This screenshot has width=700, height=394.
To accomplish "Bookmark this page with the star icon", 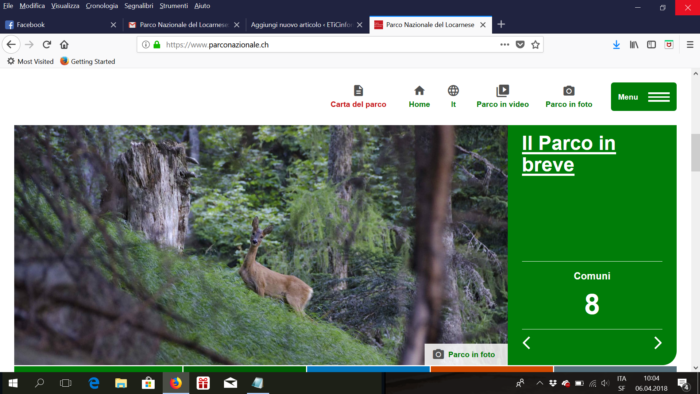I will 535,44.
